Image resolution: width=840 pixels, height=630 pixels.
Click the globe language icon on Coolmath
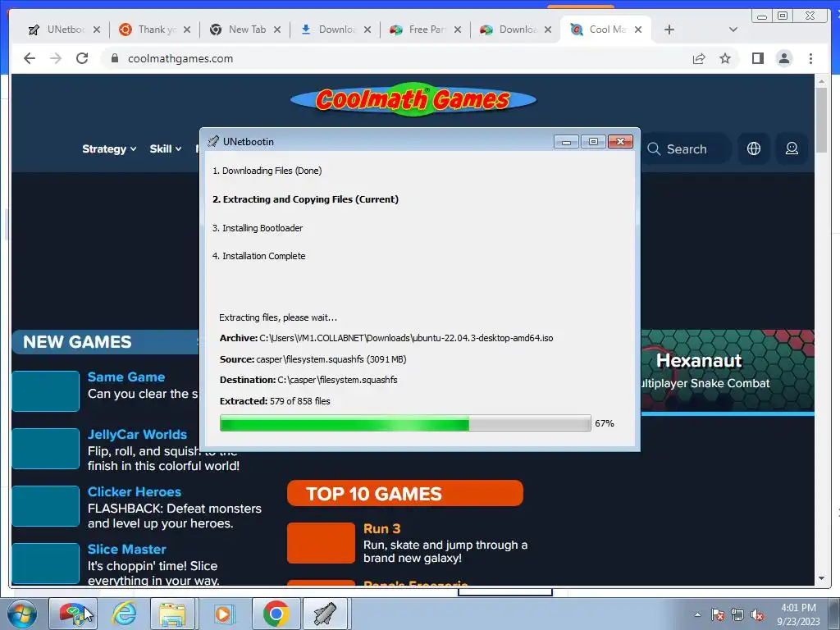pyautogui.click(x=754, y=148)
